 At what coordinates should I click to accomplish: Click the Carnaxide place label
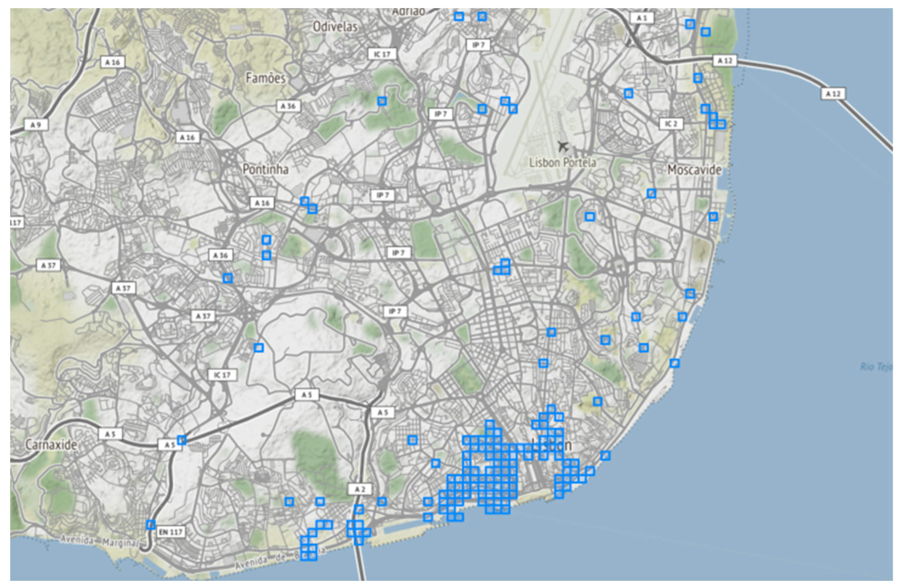[51, 444]
